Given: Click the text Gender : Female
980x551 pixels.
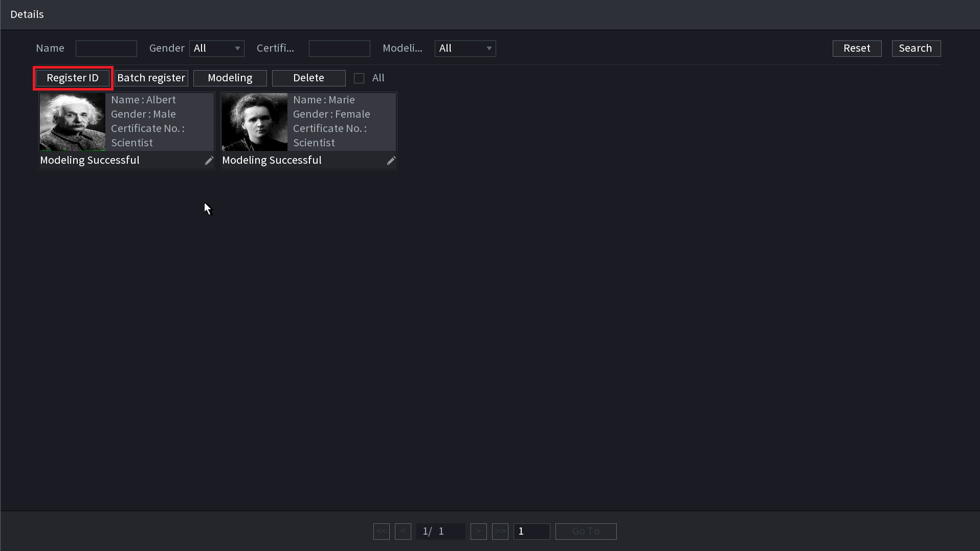Looking at the screenshot, I should (x=332, y=115).
